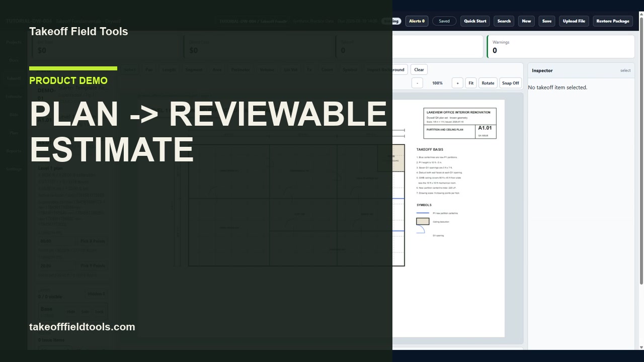Click the Warnings 0 summary card

point(560,46)
